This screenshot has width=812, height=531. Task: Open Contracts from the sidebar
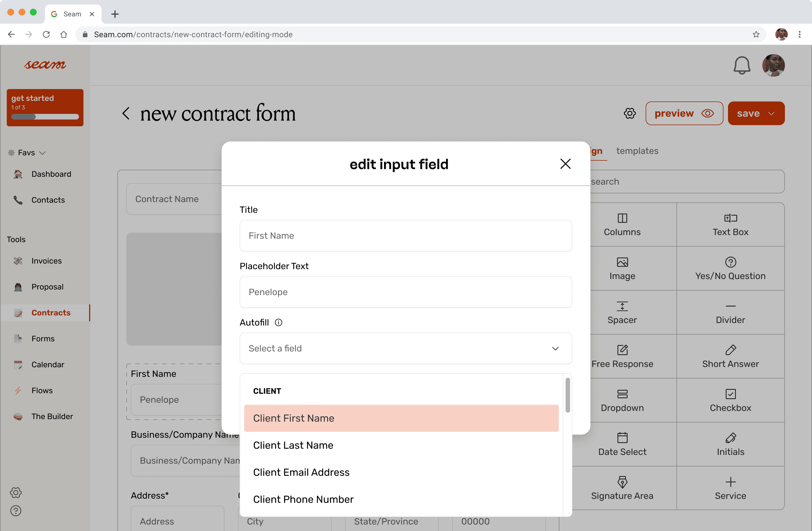coord(45,313)
